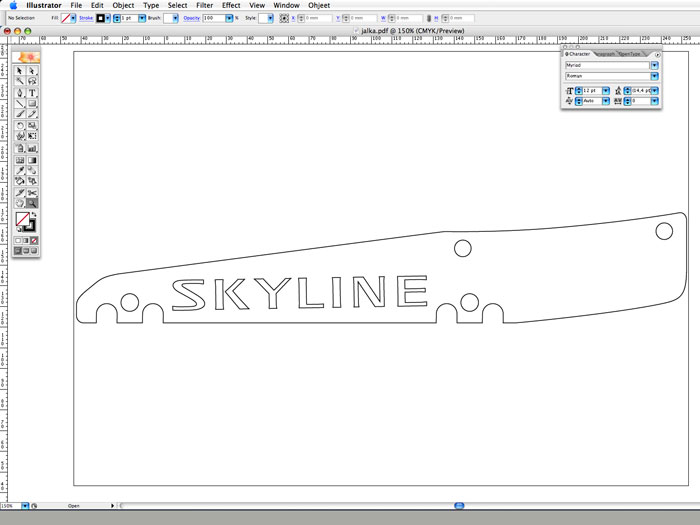
Task: Select the Magic Wand tool
Action: [20, 81]
